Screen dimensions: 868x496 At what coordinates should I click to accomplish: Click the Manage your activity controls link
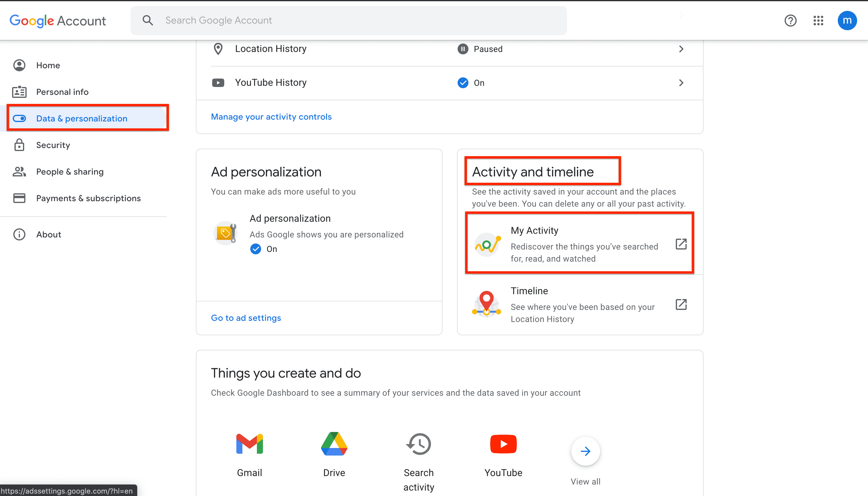pos(271,116)
